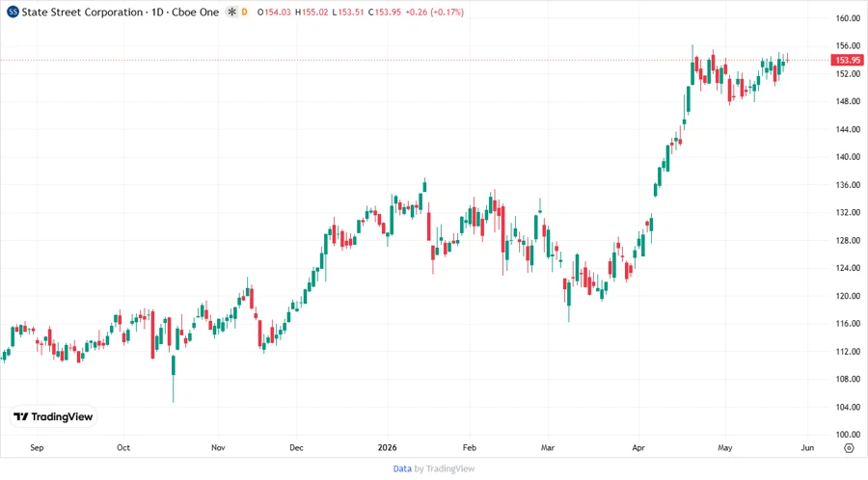Click the high value H155.02
Screen dimensions: 868x480
[x=312, y=12]
